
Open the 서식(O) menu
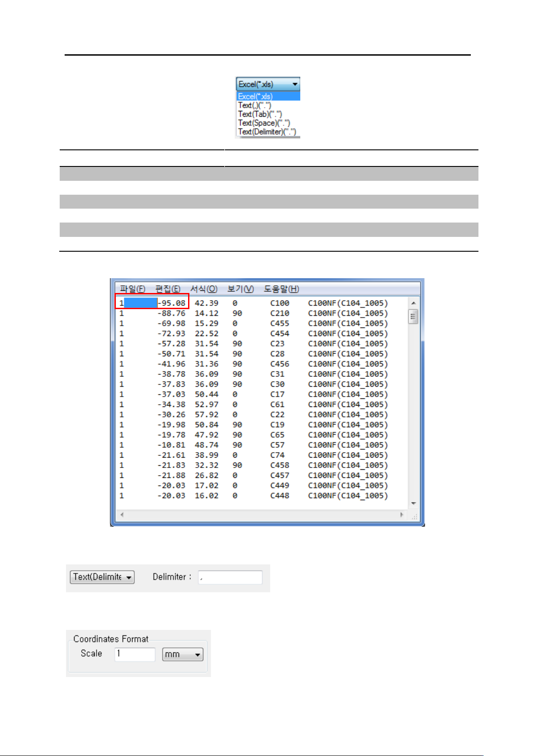pos(204,289)
